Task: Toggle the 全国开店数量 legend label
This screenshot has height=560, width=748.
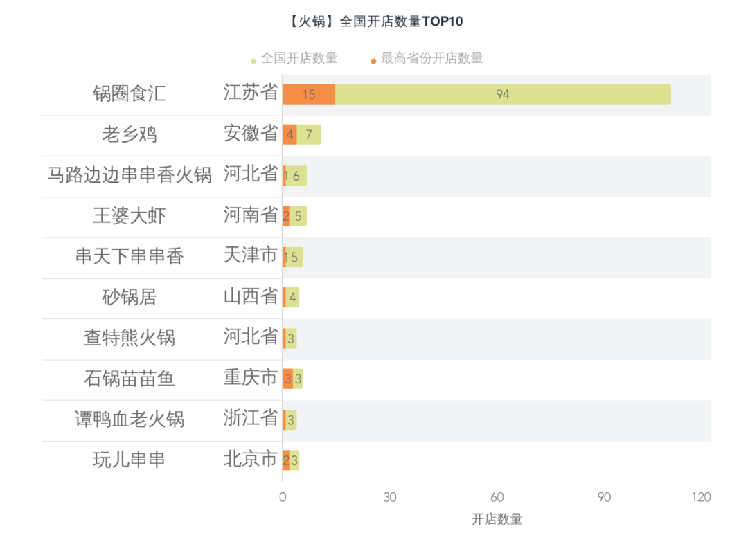Action: point(299,58)
